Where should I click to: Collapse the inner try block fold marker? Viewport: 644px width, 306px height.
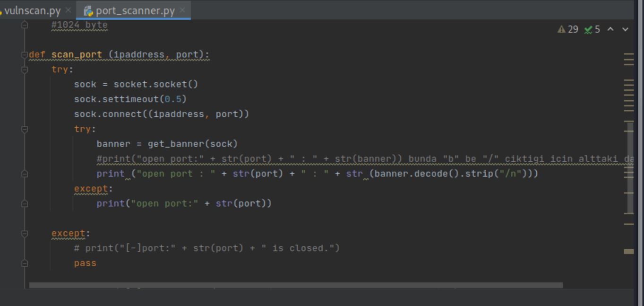[x=25, y=129]
